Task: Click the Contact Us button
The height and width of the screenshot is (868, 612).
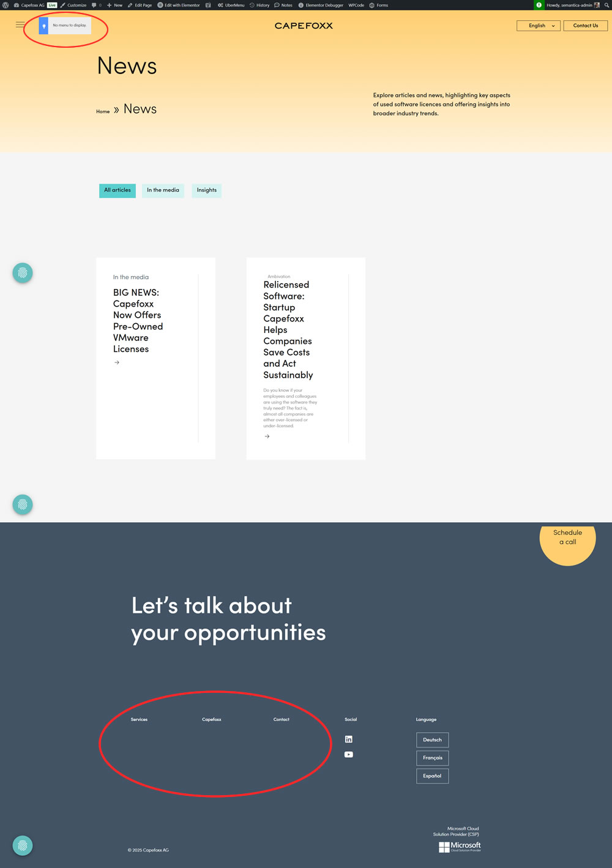Action: point(586,26)
